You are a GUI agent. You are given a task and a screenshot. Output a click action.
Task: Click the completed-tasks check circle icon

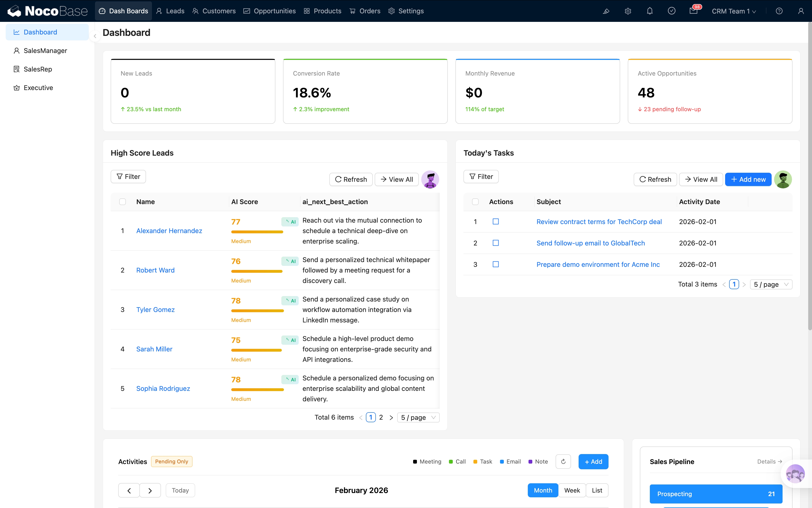click(671, 11)
